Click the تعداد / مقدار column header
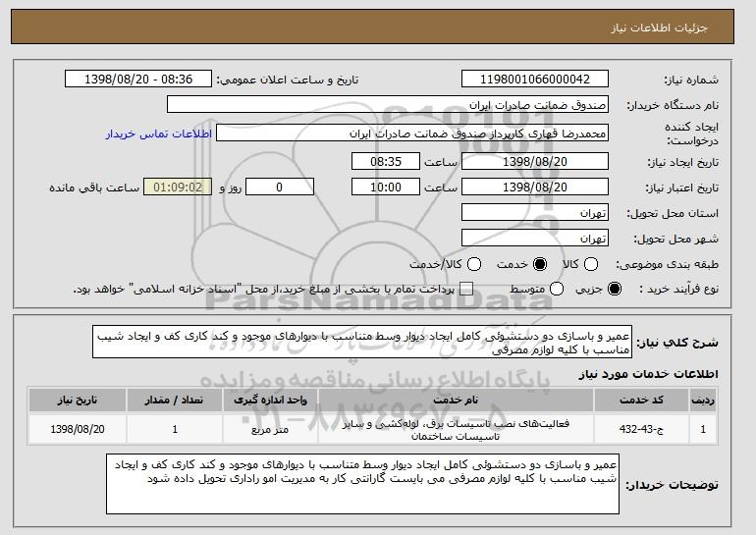756x535 pixels. click(174, 401)
